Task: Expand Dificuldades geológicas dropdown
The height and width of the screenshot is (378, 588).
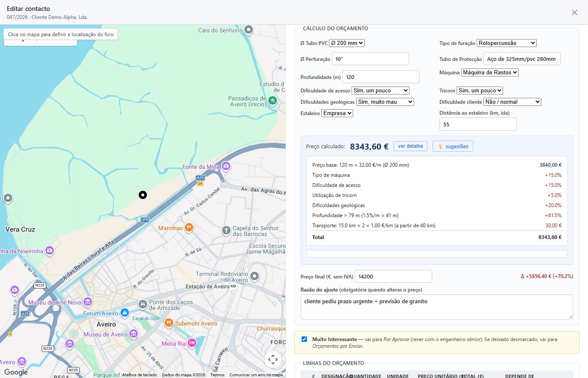Action: 385,102
